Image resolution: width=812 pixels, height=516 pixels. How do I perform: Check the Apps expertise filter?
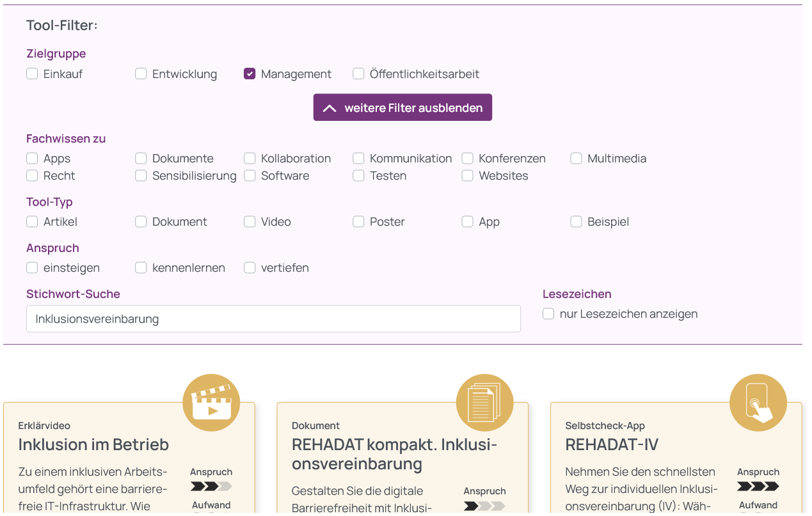[x=32, y=158]
